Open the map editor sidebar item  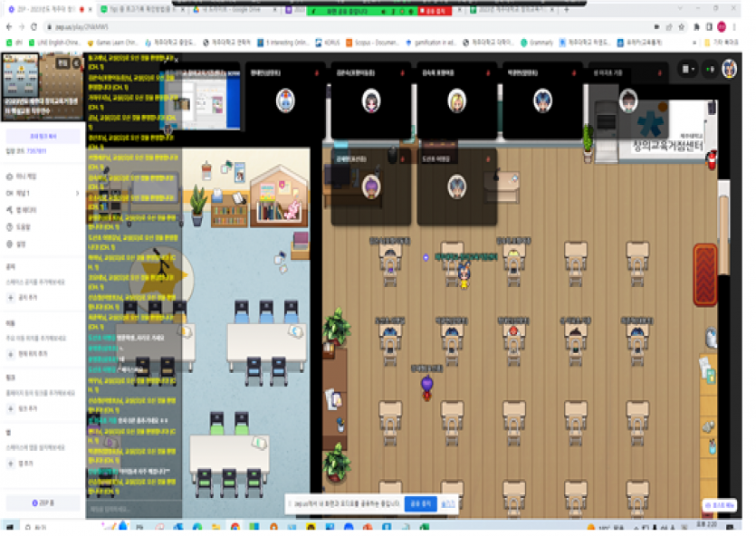pyautogui.click(x=22, y=210)
